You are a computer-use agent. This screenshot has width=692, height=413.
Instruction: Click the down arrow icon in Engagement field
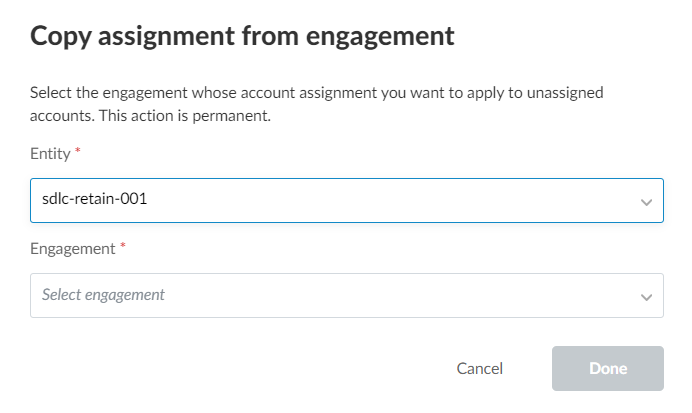pyautogui.click(x=645, y=297)
